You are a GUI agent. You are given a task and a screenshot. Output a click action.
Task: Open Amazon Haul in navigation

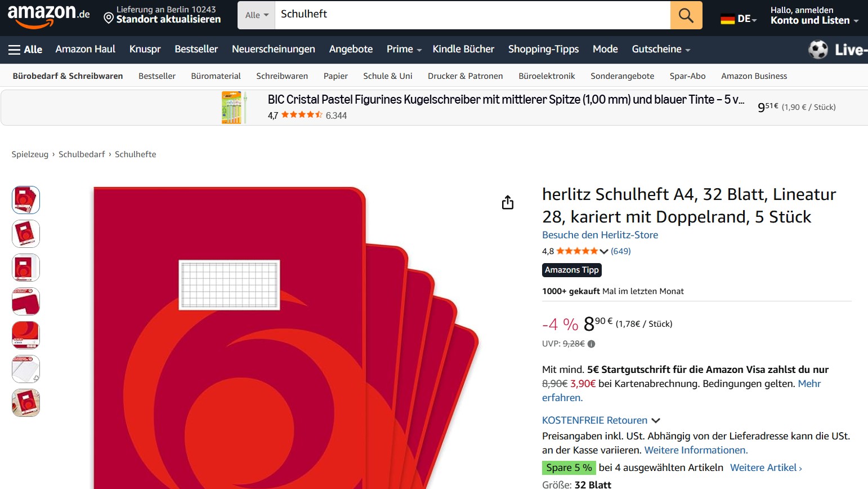[x=85, y=49]
